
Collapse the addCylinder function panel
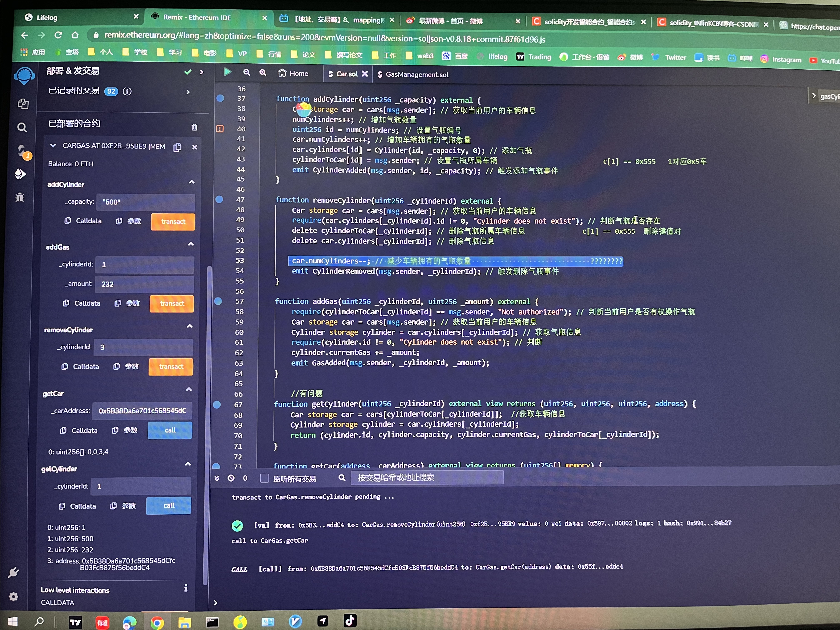pos(192,182)
